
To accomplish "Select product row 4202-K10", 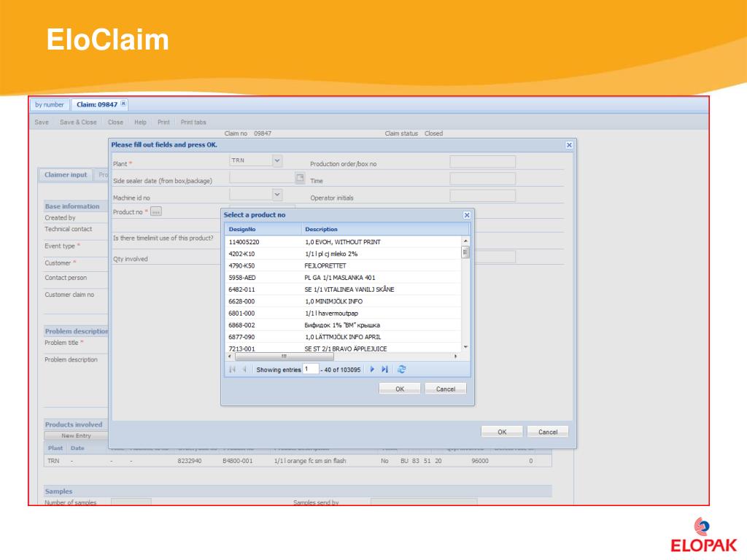I will click(x=343, y=254).
